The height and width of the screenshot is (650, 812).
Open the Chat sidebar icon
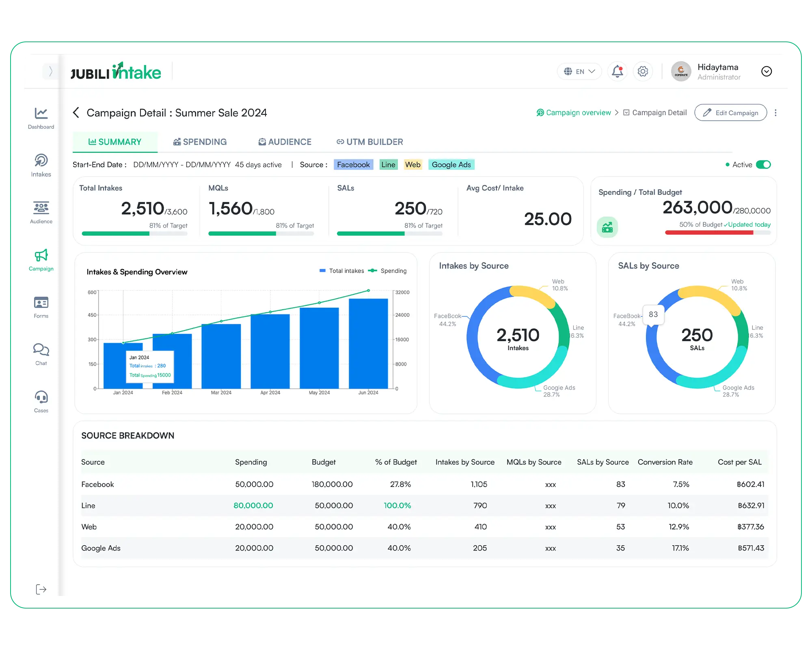click(41, 354)
